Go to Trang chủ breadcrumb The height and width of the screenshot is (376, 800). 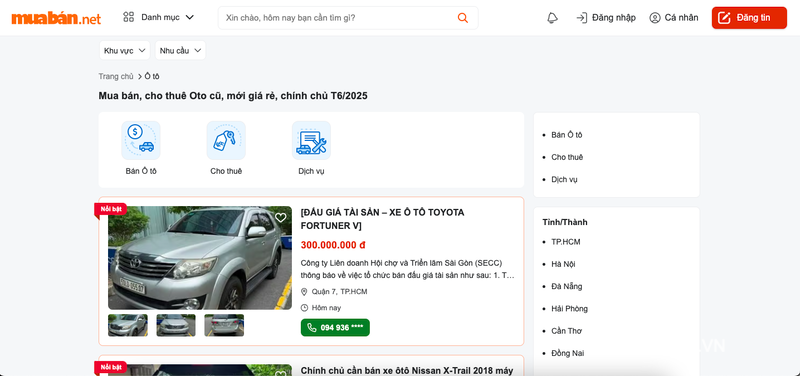point(116,76)
